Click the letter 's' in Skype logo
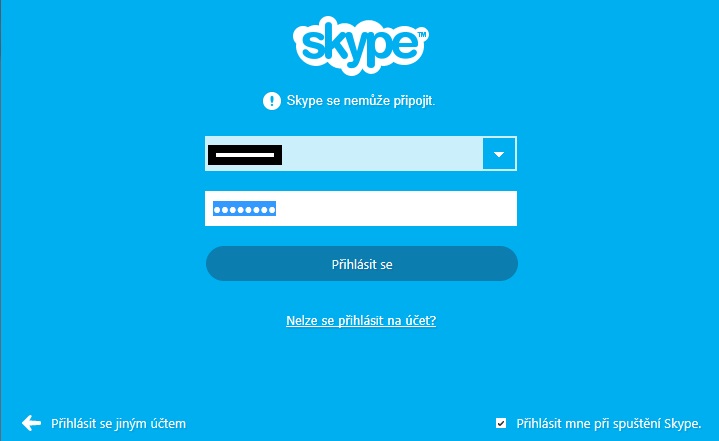 pos(314,47)
